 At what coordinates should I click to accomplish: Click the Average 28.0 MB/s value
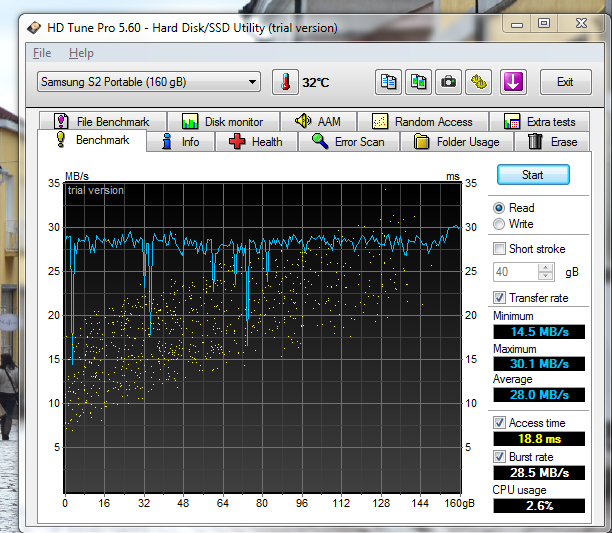[x=539, y=395]
